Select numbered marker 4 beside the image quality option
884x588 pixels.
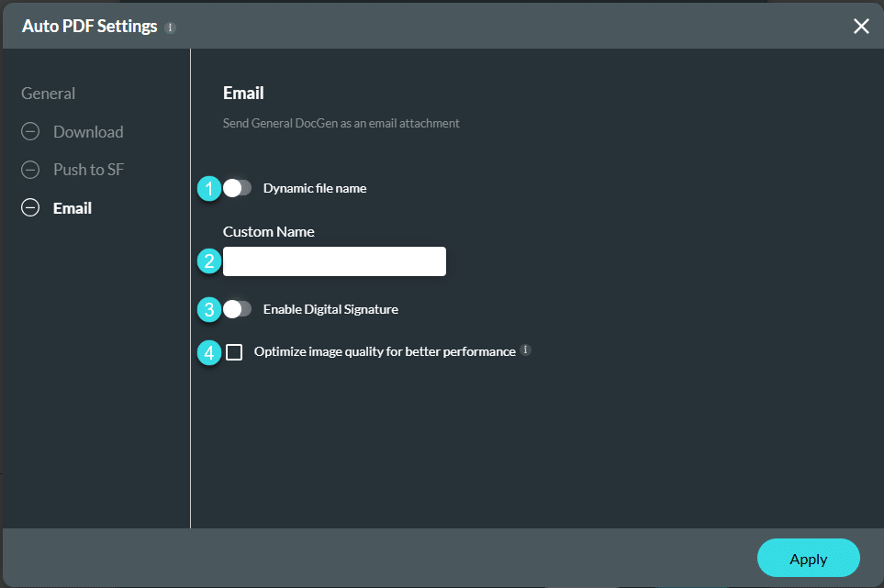tap(208, 352)
